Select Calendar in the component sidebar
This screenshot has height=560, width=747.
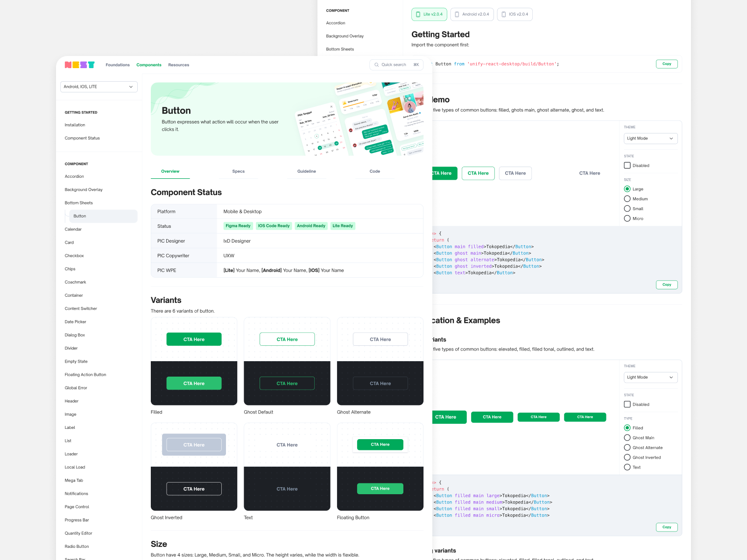(x=73, y=229)
